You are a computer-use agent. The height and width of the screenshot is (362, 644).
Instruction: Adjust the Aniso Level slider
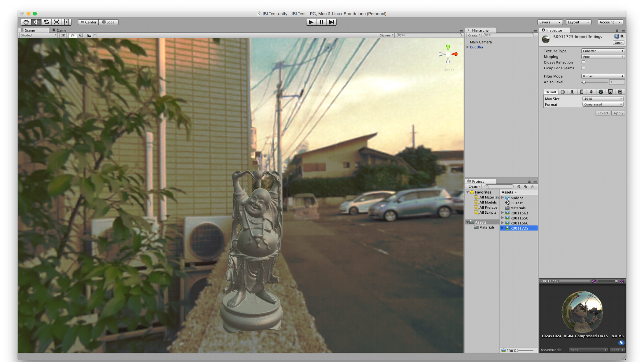coord(594,82)
